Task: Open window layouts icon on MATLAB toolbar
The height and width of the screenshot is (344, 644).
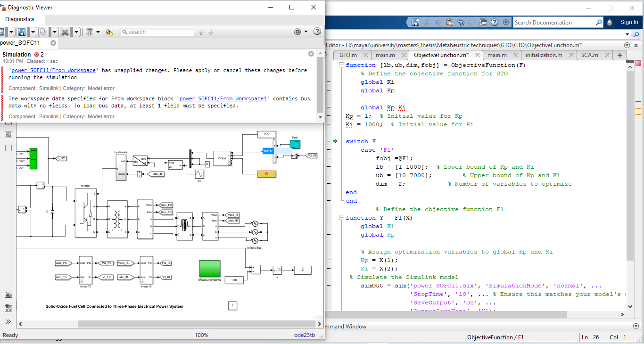Action: [483, 22]
